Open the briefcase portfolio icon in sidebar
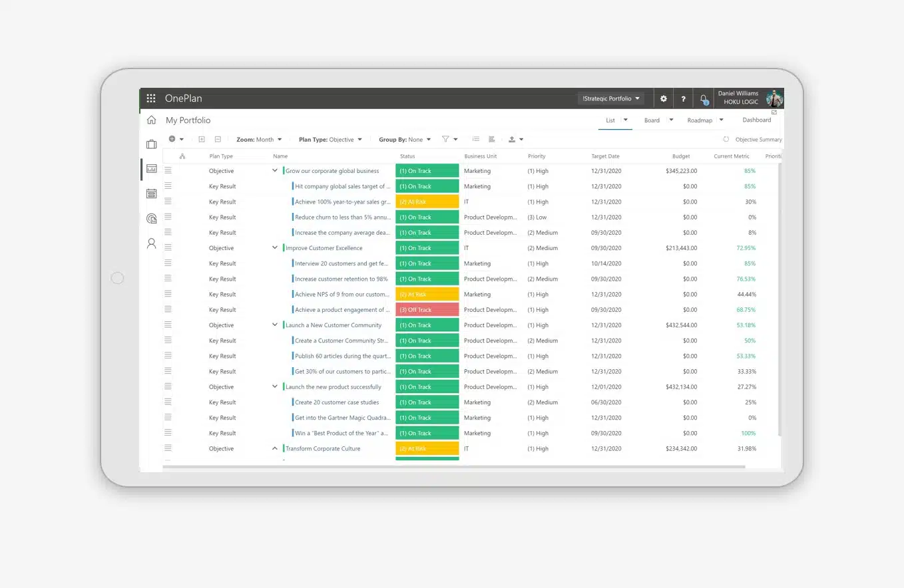This screenshot has width=904, height=588. (151, 144)
